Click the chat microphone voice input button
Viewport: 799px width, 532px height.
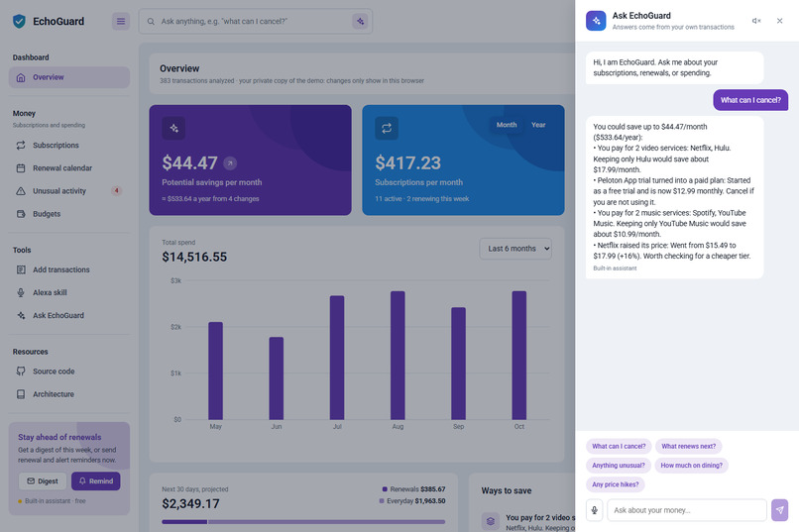594,510
